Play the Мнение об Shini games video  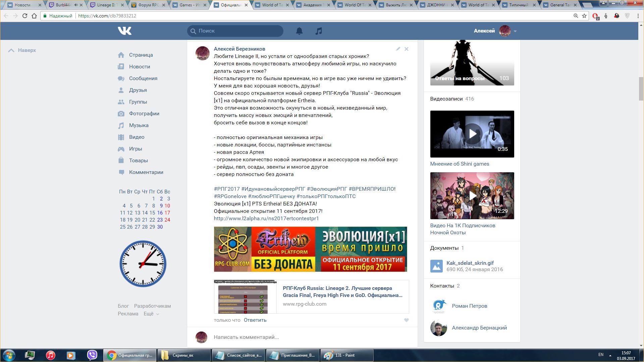click(x=472, y=134)
